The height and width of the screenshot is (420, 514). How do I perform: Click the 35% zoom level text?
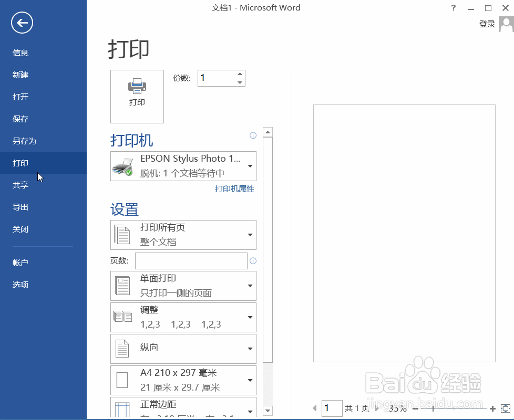click(398, 408)
